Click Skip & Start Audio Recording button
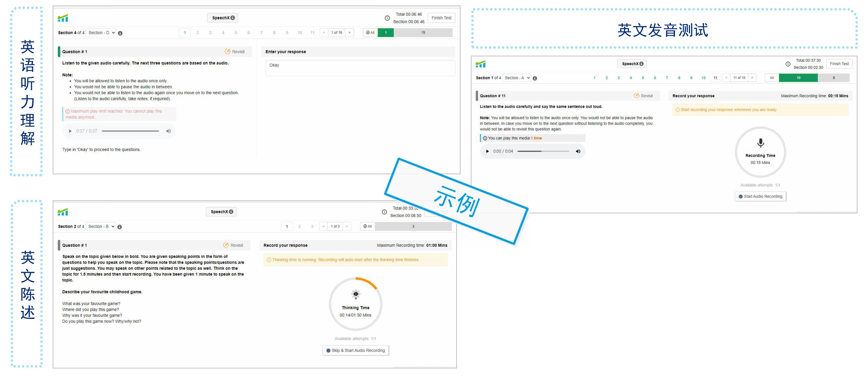Image resolution: width=868 pixels, height=379 pixels. (x=355, y=350)
